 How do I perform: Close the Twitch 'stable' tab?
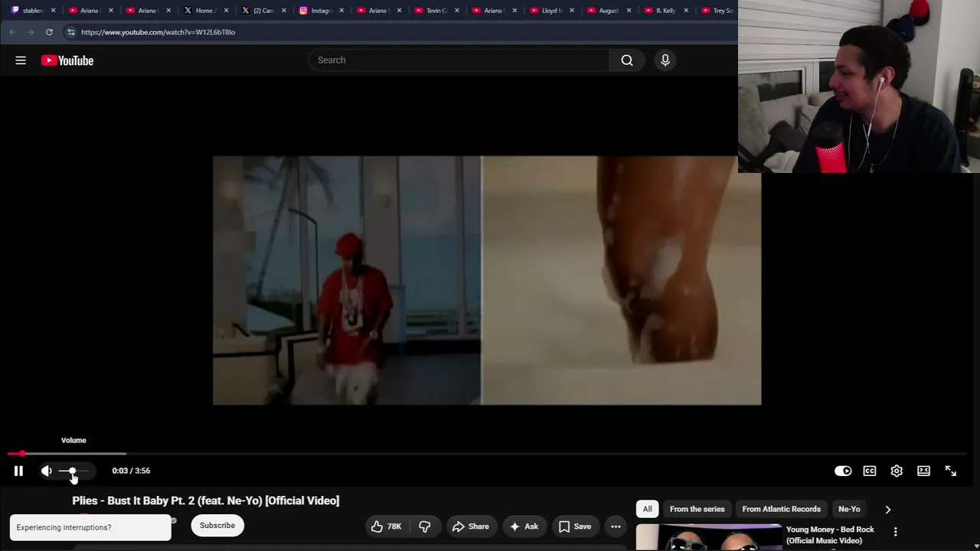53,11
